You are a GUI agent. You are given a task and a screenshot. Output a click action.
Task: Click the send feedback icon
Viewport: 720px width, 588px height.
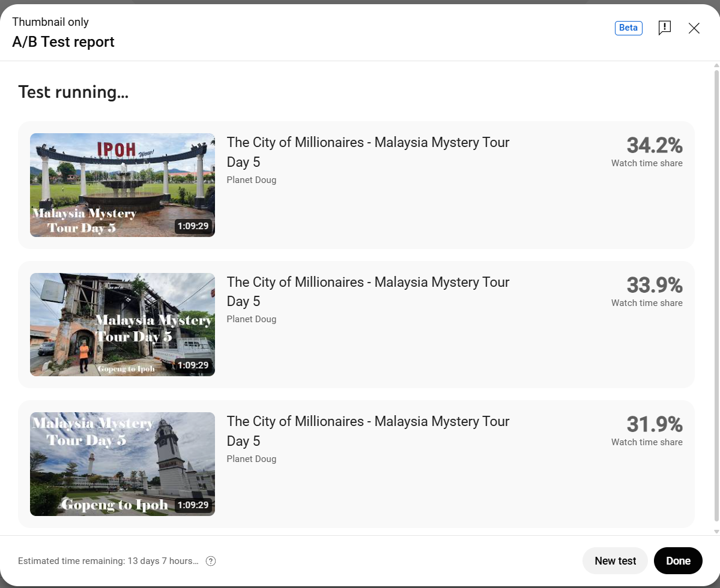pos(664,28)
